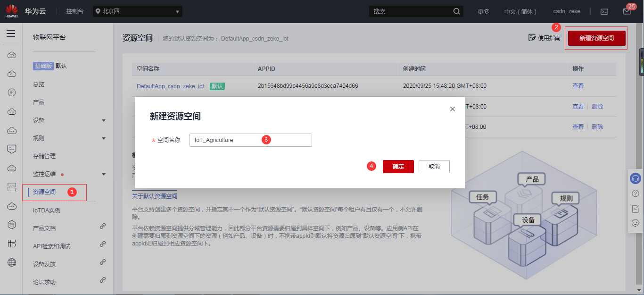Open the headset customer service icon
This screenshot has width=644, height=295.
[x=635, y=179]
